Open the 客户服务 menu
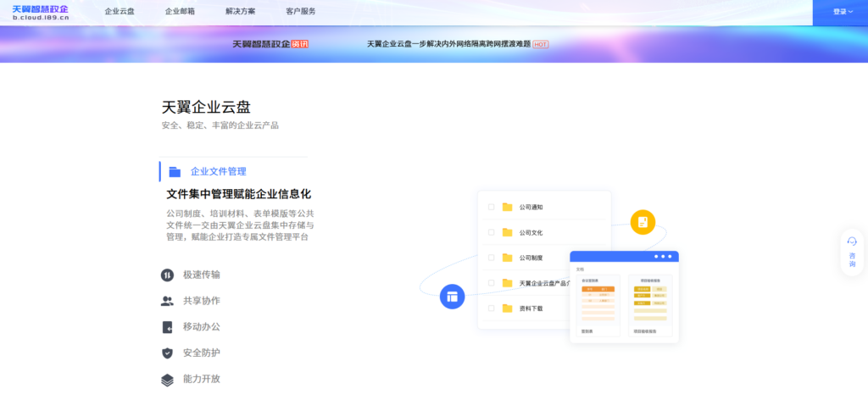Viewport: 868px width, 411px height. pos(301,11)
